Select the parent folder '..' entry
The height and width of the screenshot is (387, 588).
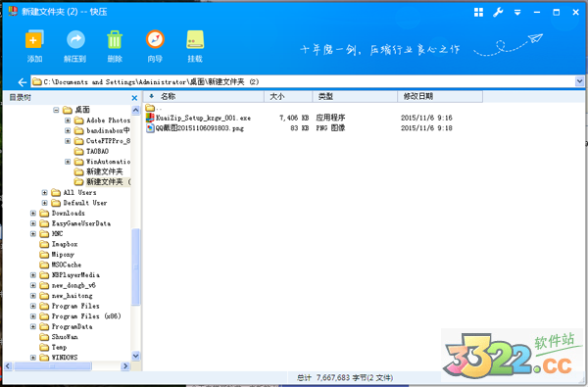(154, 108)
